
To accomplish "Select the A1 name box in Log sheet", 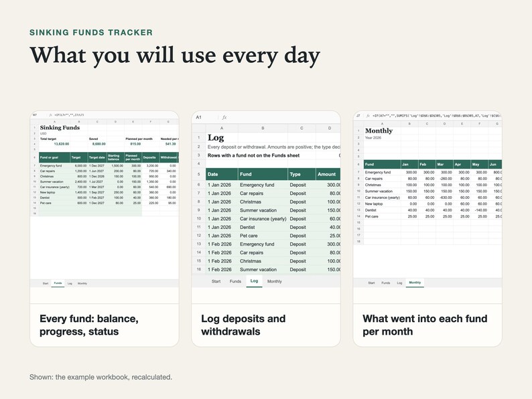I will click(x=199, y=117).
